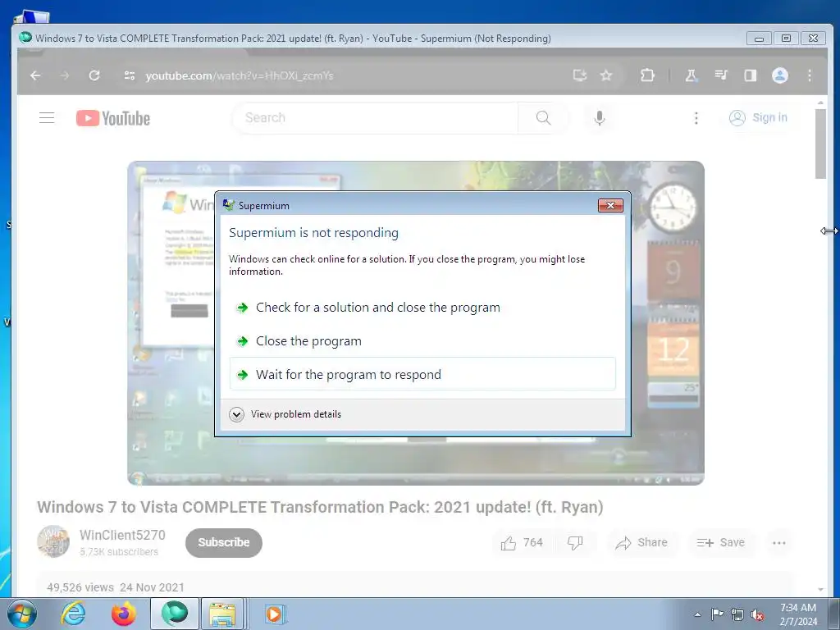Screen dimensions: 840x630
Task: Open the extensions puzzle icon
Action: click(648, 75)
